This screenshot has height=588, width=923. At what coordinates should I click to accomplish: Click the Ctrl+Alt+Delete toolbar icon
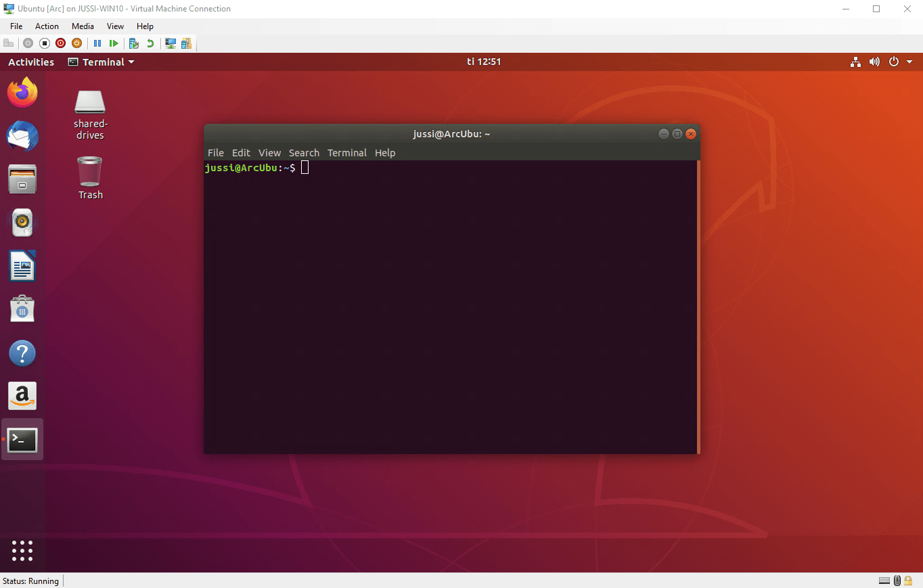9,43
